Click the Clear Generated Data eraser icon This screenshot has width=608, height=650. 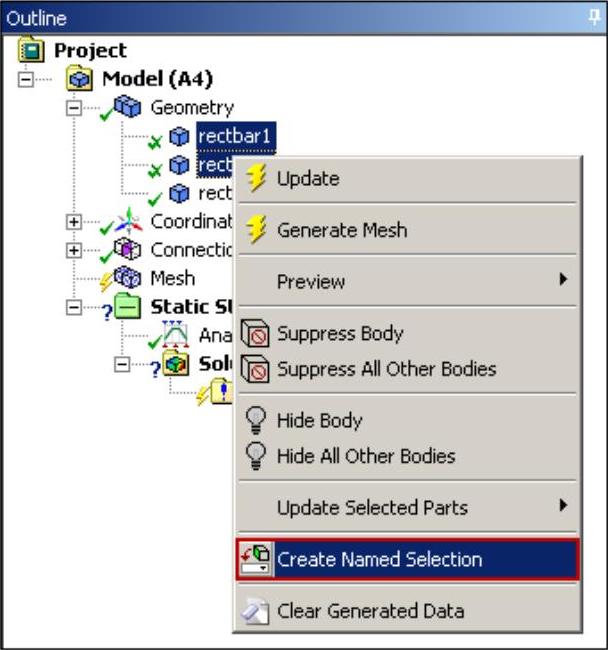[x=256, y=611]
